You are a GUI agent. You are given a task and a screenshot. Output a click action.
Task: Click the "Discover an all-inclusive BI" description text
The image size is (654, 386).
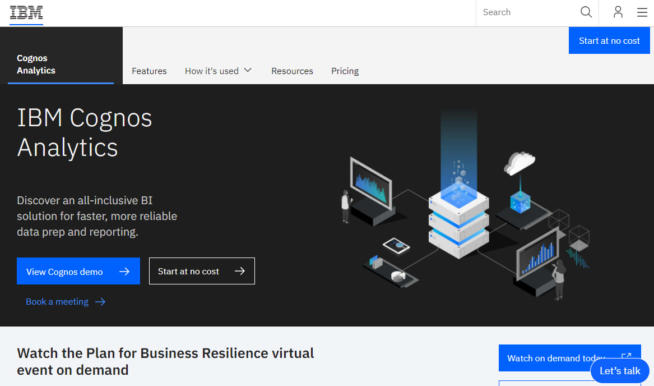[97, 216]
